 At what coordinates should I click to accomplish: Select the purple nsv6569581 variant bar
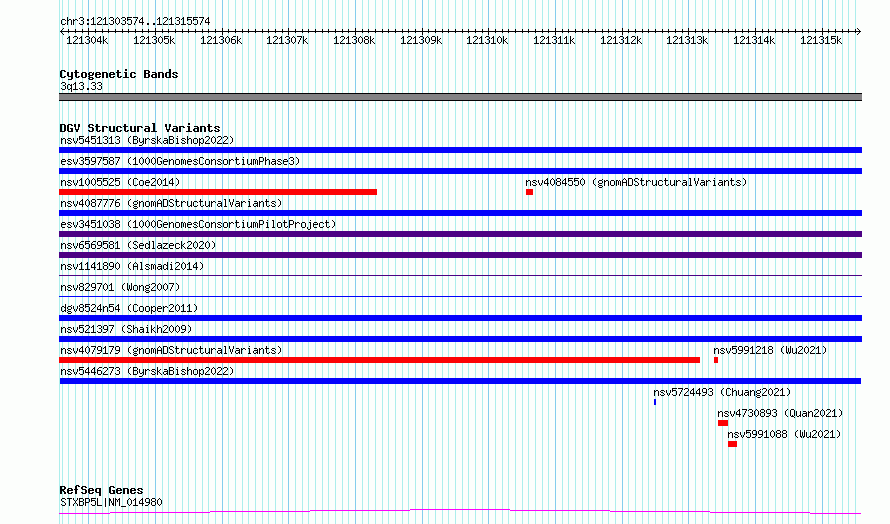click(x=460, y=255)
